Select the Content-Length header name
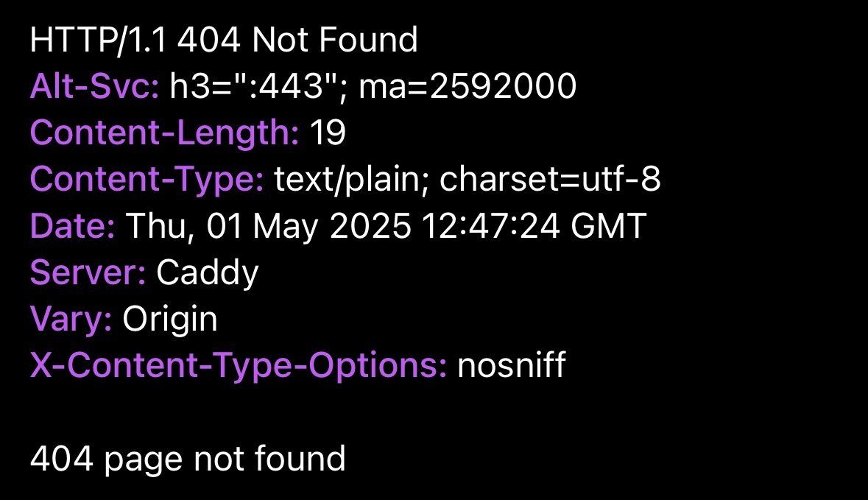Viewport: 868px width, 500px height. (x=164, y=133)
